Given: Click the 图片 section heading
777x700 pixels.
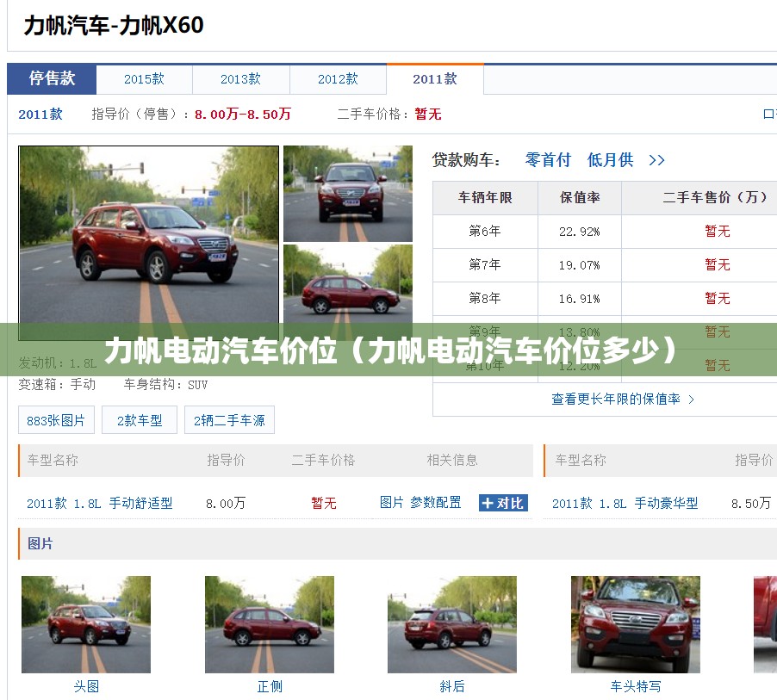Looking at the screenshot, I should pyautogui.click(x=40, y=543).
